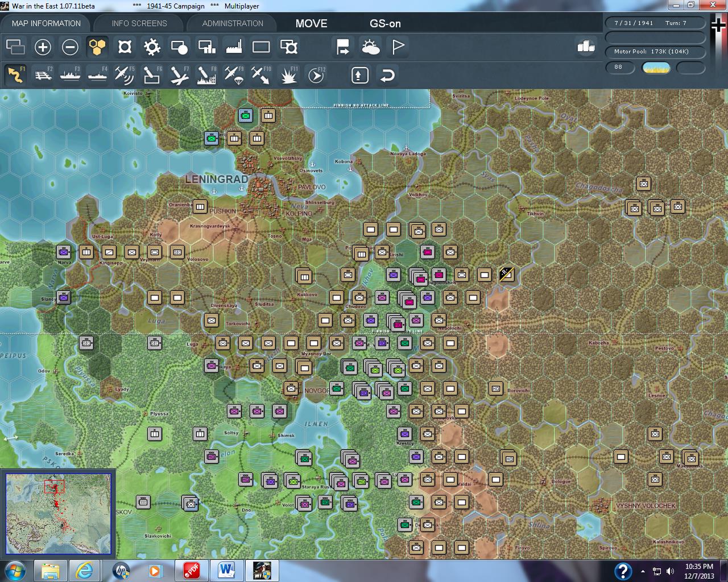Click the LENINGRAD city label on map

[x=217, y=179]
